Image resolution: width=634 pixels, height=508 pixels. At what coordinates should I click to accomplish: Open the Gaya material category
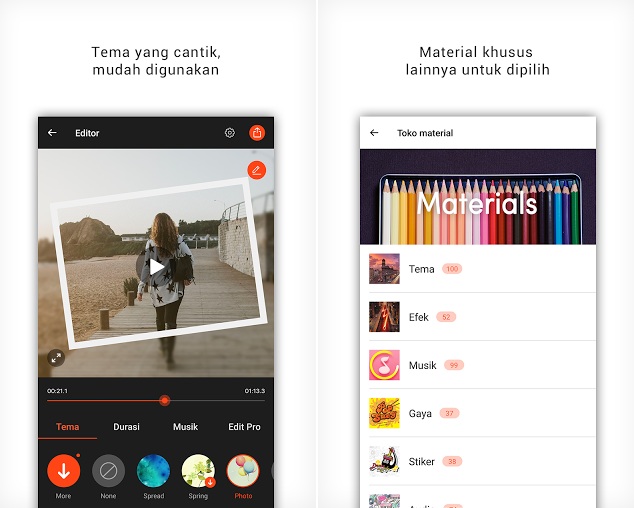478,413
